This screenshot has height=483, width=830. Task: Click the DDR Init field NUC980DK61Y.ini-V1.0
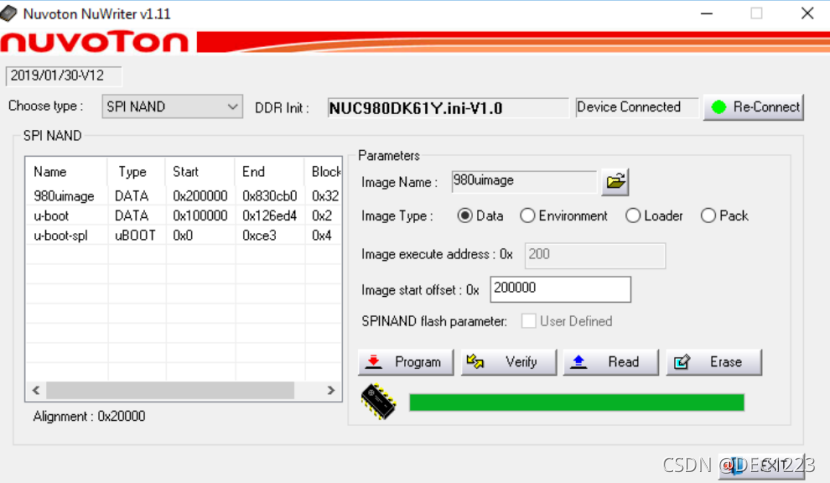pos(448,108)
